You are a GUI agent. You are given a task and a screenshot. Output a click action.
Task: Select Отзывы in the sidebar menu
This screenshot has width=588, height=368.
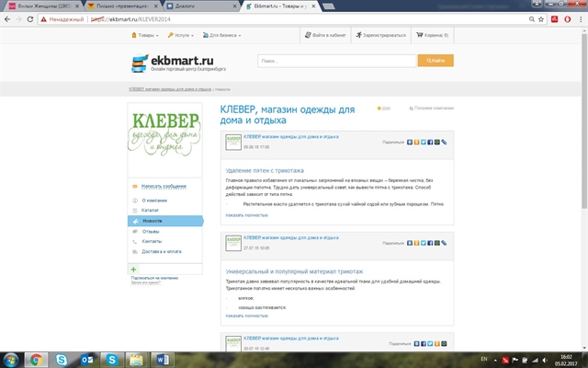pos(151,231)
